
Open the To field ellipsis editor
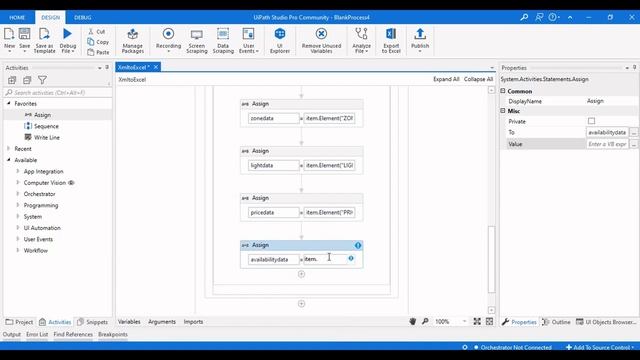[x=633, y=132]
